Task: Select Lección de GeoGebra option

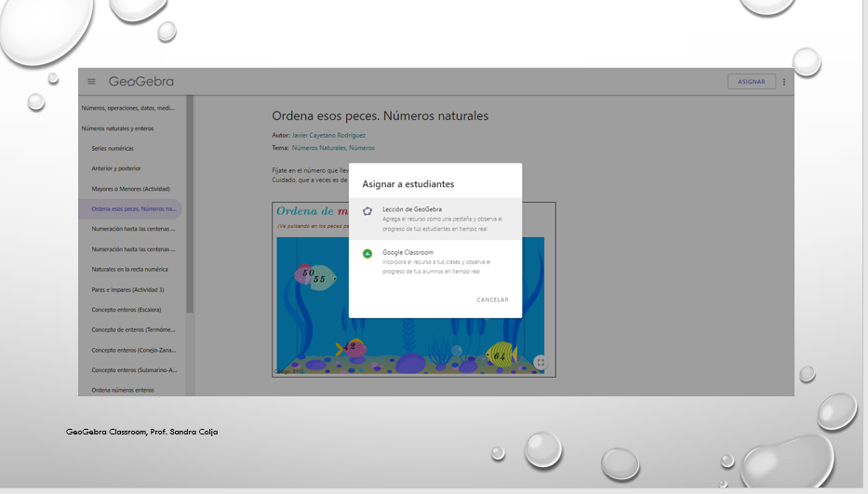Action: point(435,219)
